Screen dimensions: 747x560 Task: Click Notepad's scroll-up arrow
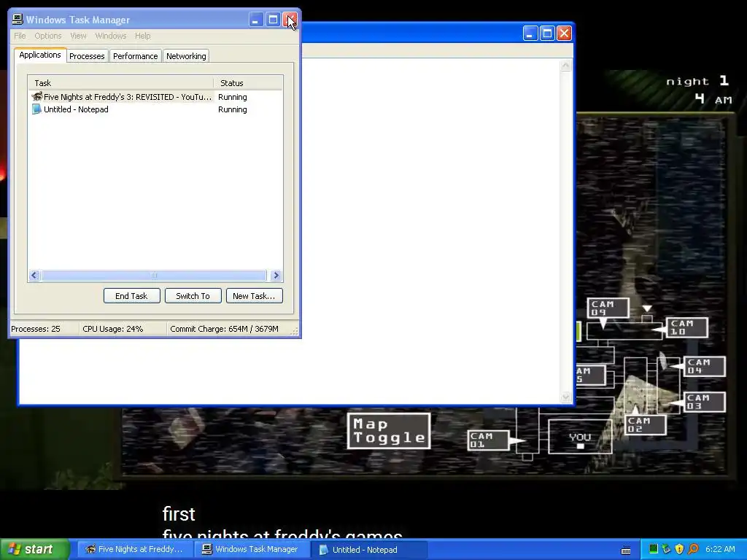[x=565, y=65]
